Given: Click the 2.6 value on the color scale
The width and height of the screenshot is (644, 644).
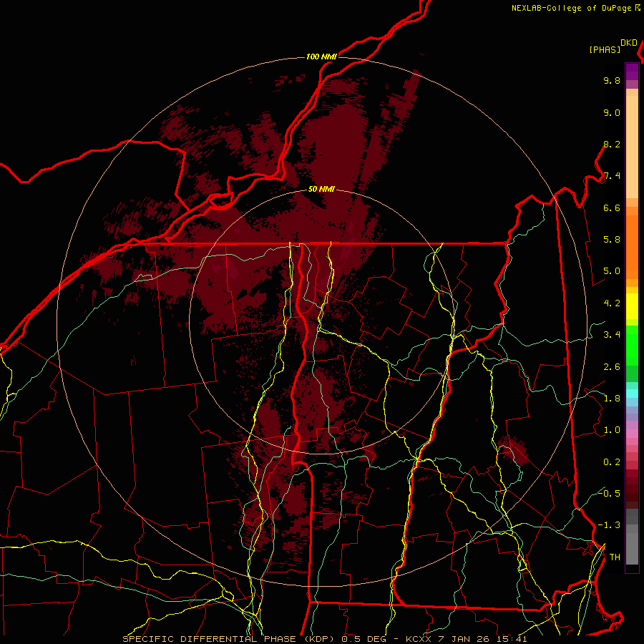Looking at the screenshot, I should point(612,367).
